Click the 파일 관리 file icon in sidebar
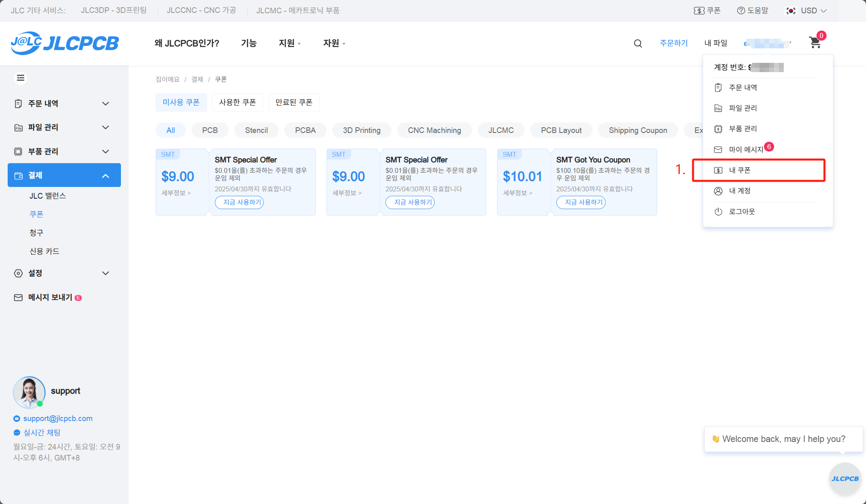Viewport: 866px width, 504px height. coord(19,128)
